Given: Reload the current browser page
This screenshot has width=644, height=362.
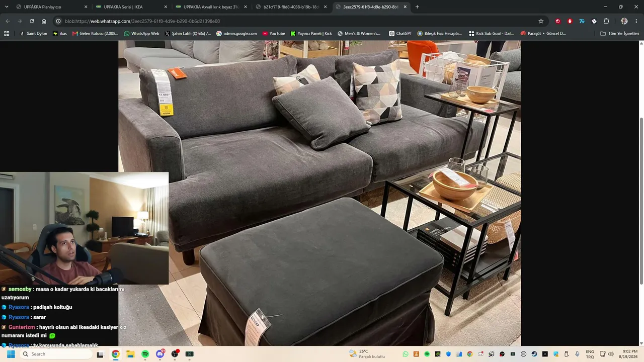Looking at the screenshot, I should click(x=32, y=21).
